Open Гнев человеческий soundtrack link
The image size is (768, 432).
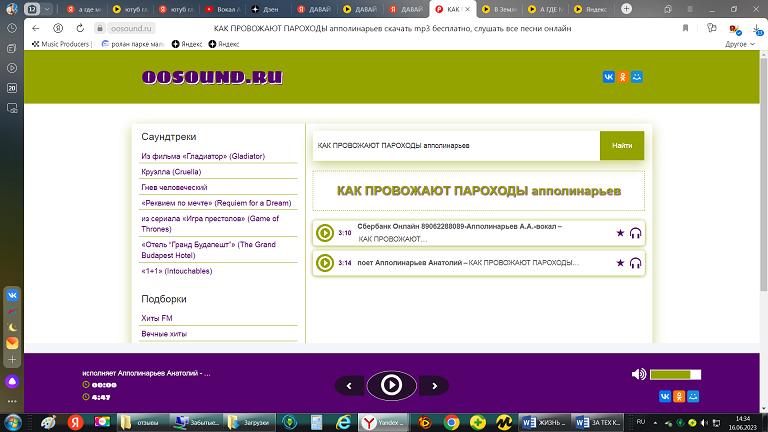[174, 188]
